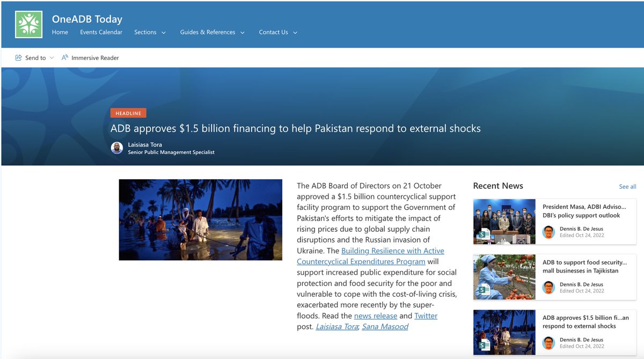This screenshot has width=644, height=359.
Task: Click the OneADB Today site title
Action: (x=87, y=19)
